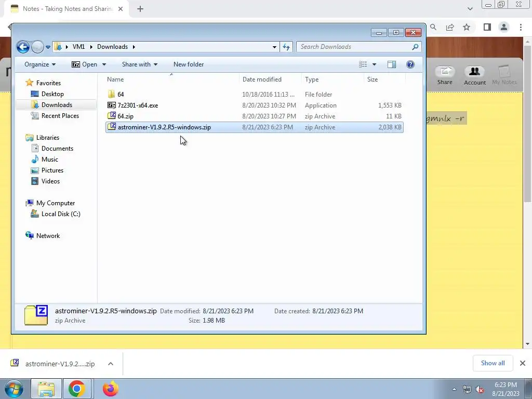Viewport: 532px width, 399px height.
Task: Open Chrome's new tab plus button
Action: click(x=140, y=9)
